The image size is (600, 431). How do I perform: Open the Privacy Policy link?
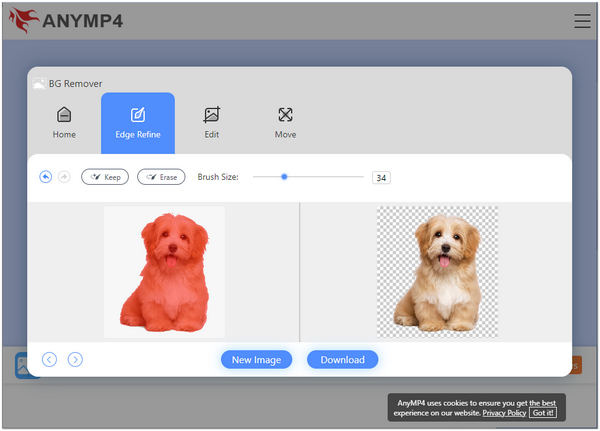[503, 412]
